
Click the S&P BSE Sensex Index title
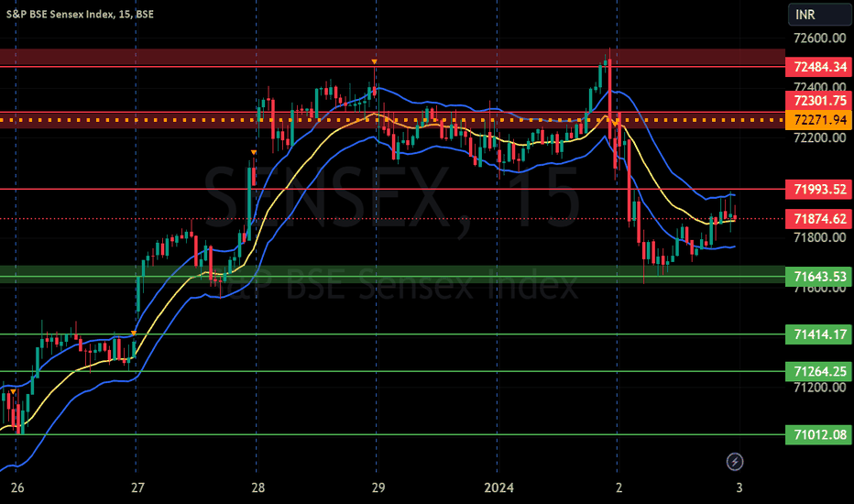tap(80, 14)
